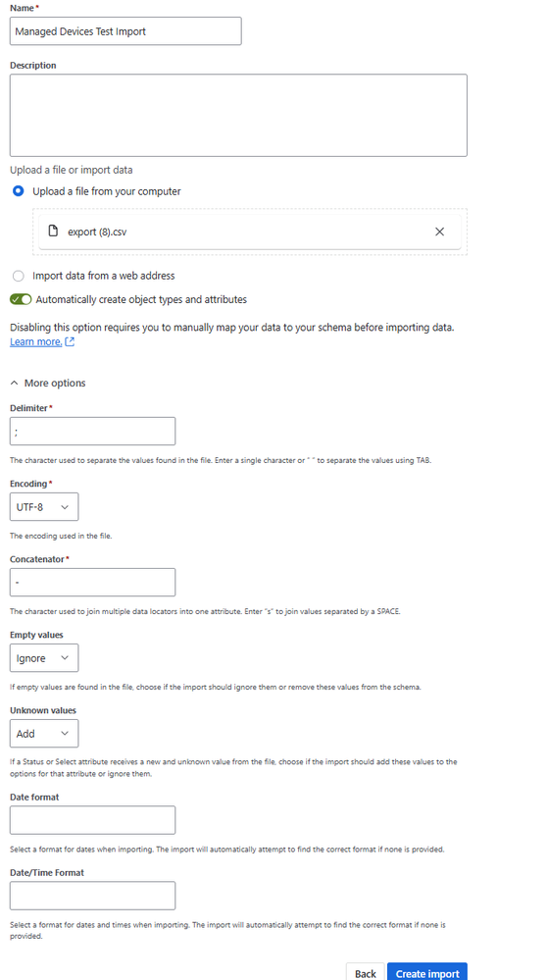
Task: Open the Empty values Ignore dropdown
Action: point(44,658)
